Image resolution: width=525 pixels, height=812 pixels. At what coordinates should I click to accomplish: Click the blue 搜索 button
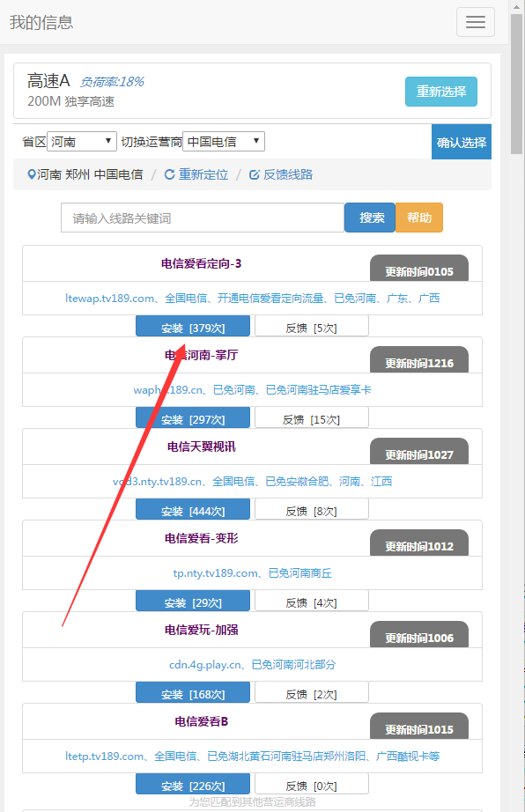[x=370, y=218]
